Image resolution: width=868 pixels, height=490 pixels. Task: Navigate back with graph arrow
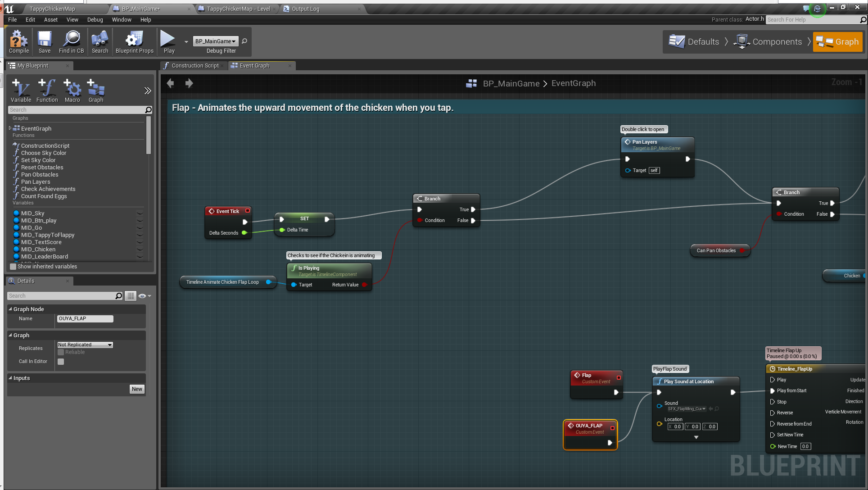[170, 83]
